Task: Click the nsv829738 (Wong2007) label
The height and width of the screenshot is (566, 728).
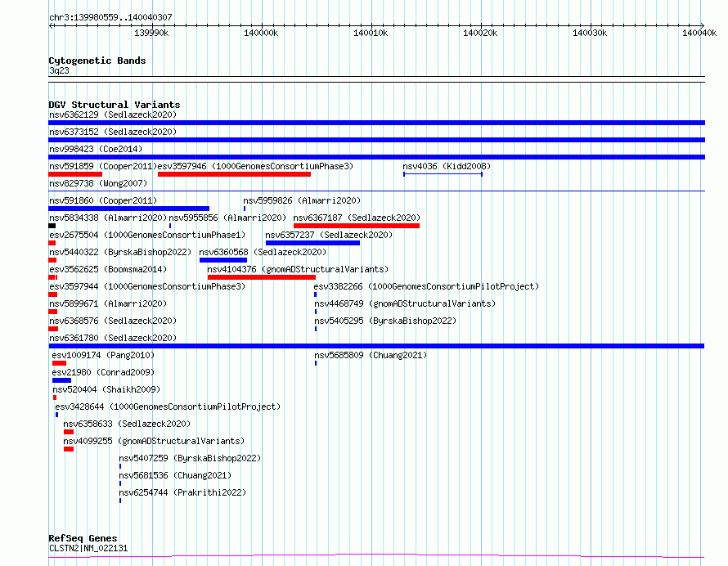Action: [x=98, y=183]
